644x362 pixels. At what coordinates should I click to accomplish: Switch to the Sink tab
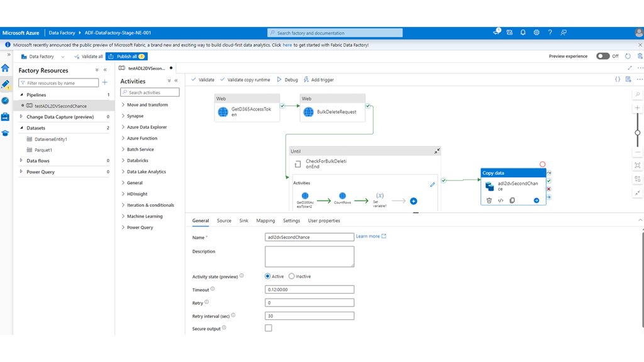tap(243, 221)
